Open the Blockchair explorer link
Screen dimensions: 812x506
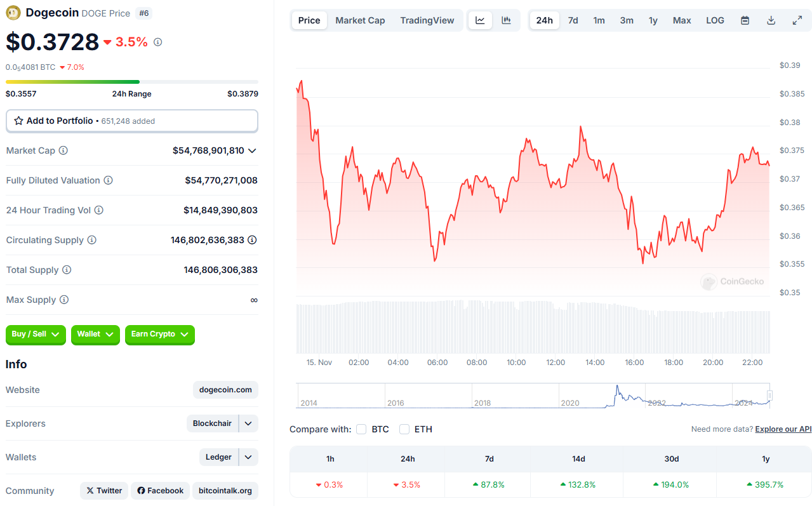212,423
